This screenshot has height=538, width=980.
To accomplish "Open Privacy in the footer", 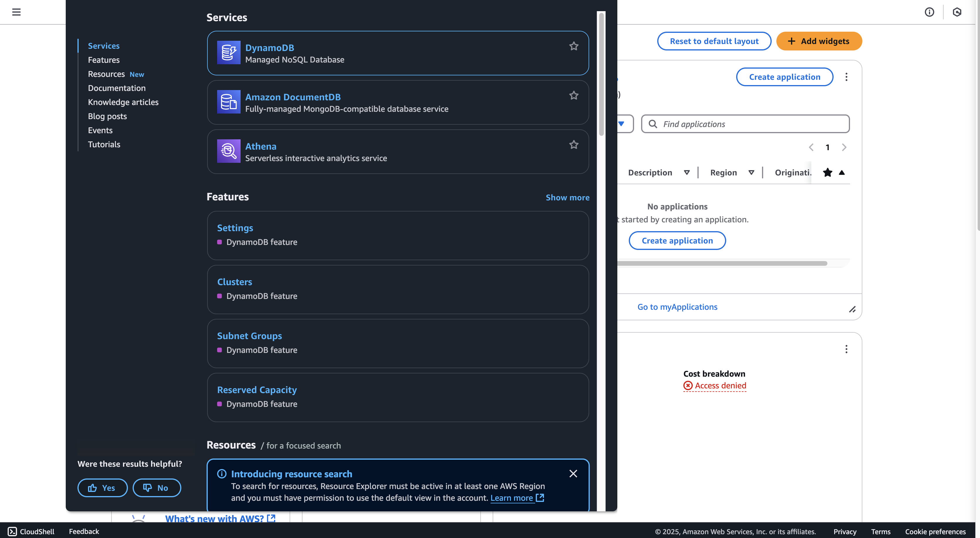I will click(845, 532).
